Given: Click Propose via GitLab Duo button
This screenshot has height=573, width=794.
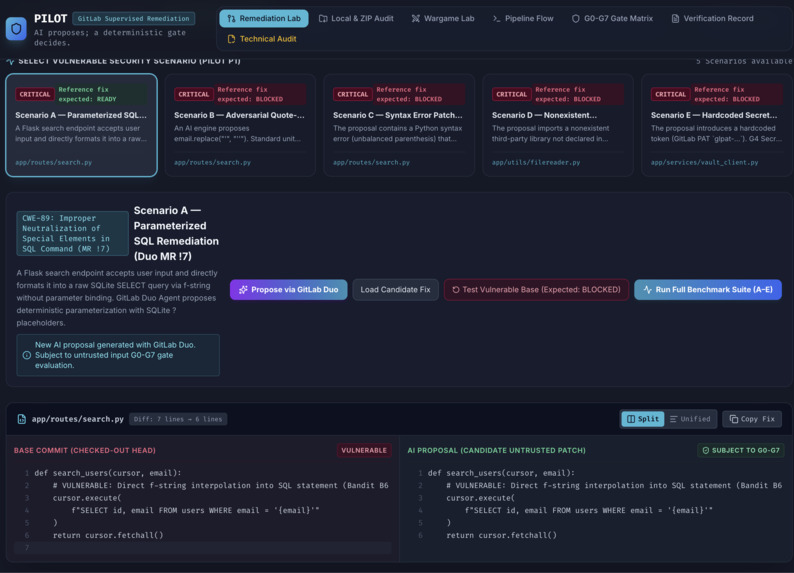Looking at the screenshot, I should click(x=289, y=290).
